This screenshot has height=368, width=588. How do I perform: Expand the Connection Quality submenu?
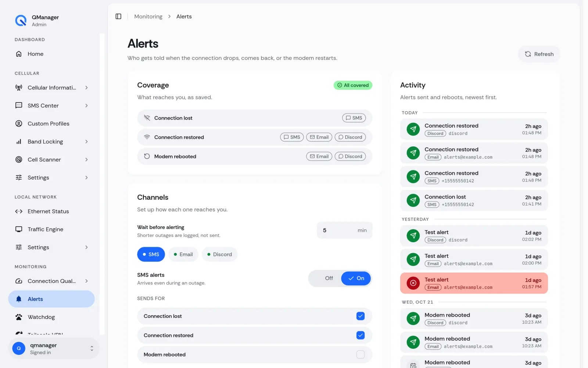coord(87,281)
